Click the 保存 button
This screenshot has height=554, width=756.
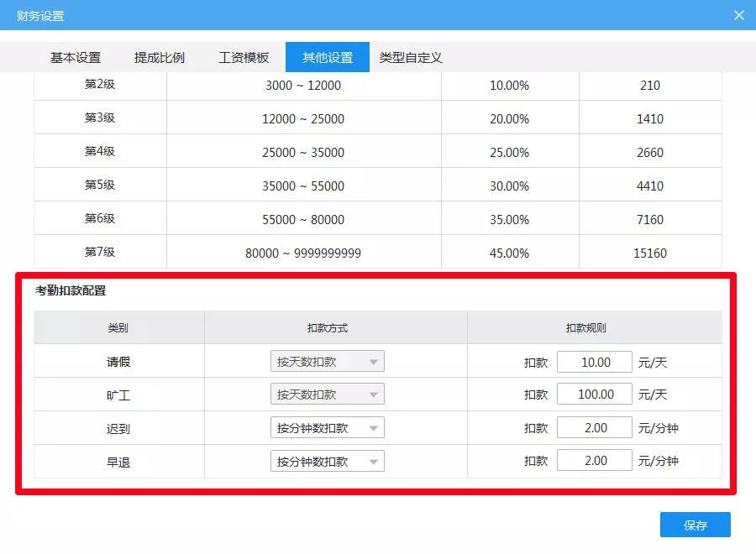(696, 525)
